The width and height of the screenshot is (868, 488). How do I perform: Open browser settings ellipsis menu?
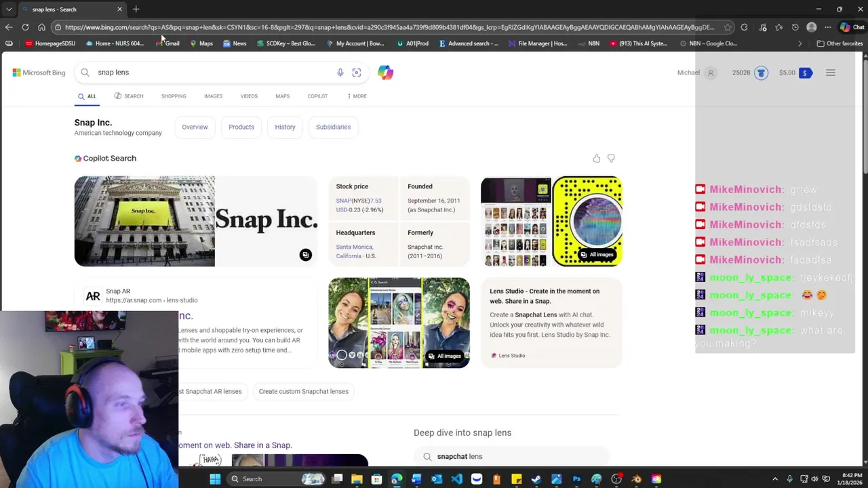(x=828, y=27)
